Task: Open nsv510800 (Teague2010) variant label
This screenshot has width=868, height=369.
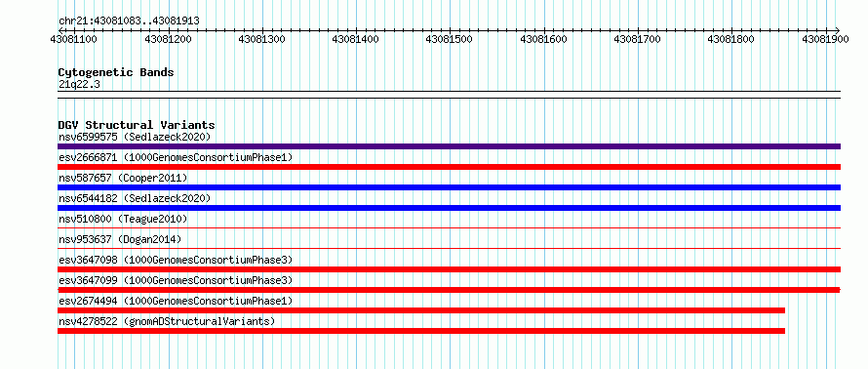Action: pyautogui.click(x=123, y=219)
